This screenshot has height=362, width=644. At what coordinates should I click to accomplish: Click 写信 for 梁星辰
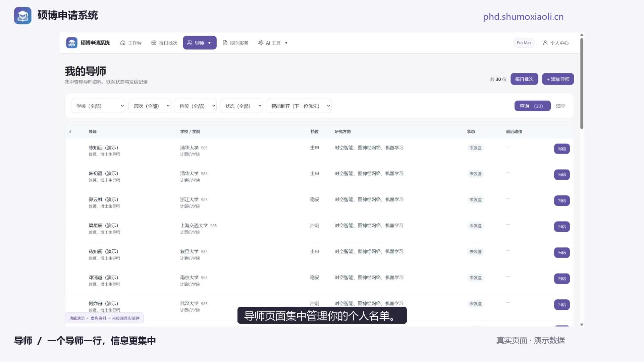coord(562,227)
